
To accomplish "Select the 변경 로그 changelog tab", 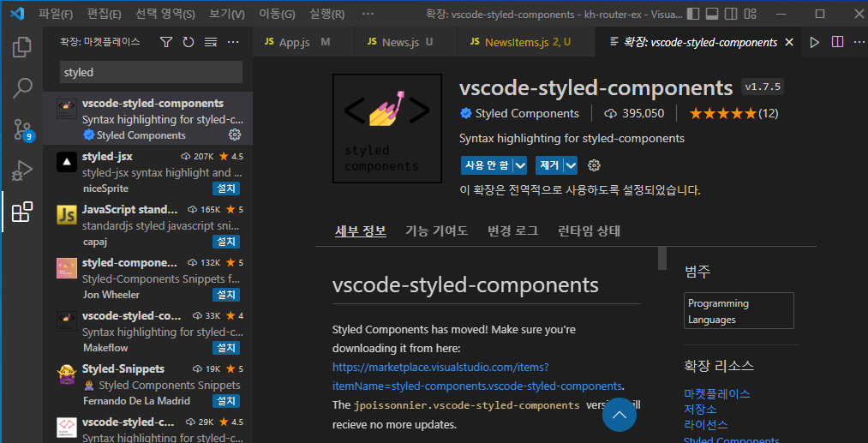I will click(x=512, y=230).
